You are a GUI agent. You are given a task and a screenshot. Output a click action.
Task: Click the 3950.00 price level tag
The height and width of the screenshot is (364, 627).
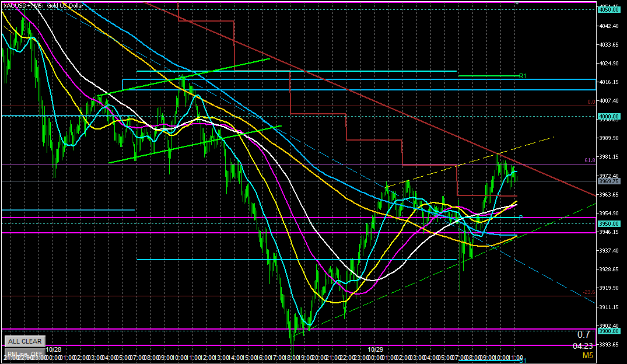pyautogui.click(x=608, y=223)
